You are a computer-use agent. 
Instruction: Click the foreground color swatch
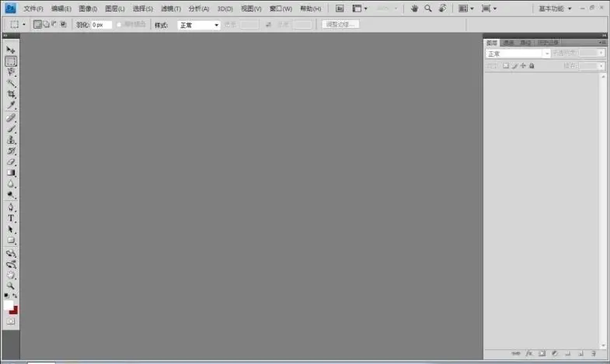[9, 305]
